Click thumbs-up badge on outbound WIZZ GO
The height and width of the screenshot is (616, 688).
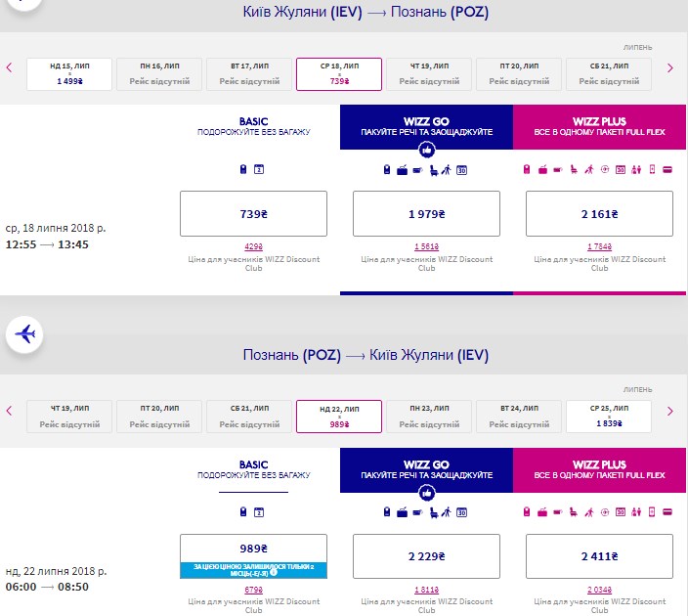(x=426, y=150)
